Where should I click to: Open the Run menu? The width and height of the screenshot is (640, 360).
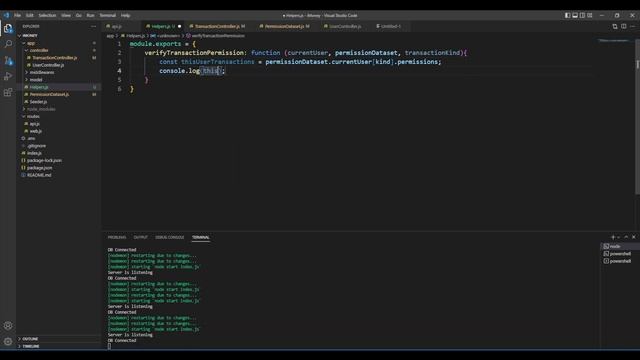pos(90,15)
